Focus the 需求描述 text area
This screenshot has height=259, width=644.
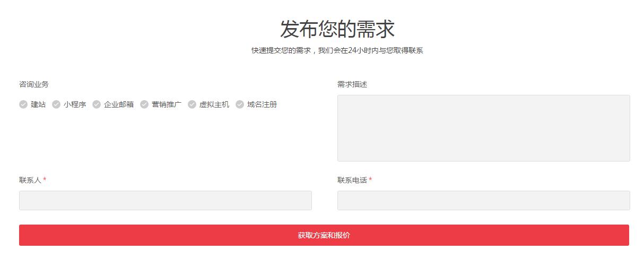click(483, 128)
